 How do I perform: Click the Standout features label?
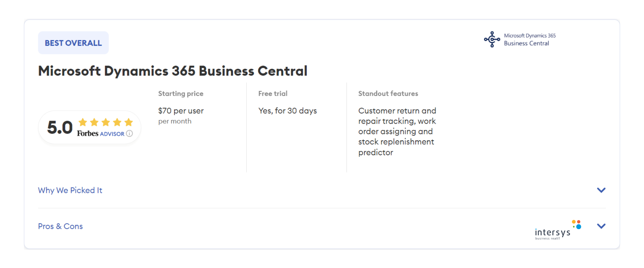388,94
